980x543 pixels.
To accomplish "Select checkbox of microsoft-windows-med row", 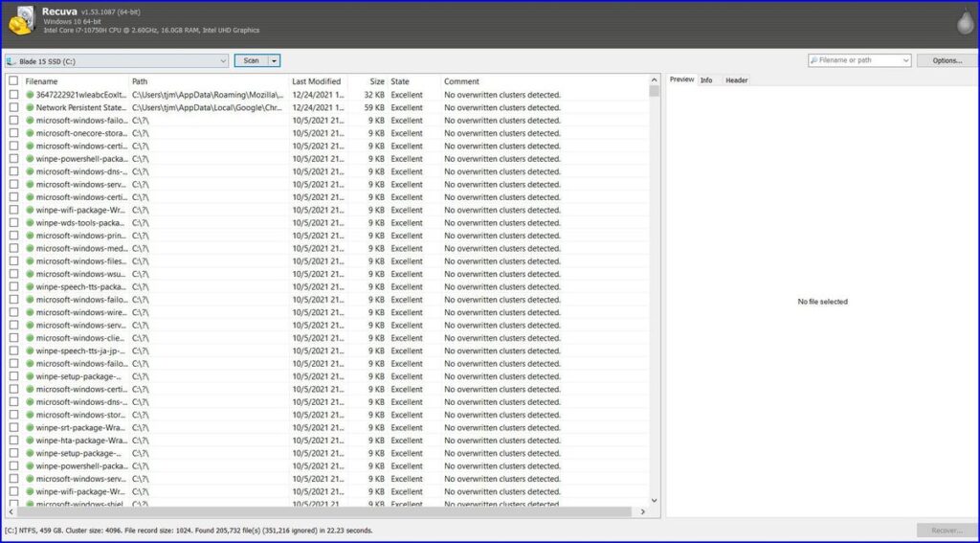I will [x=13, y=248].
